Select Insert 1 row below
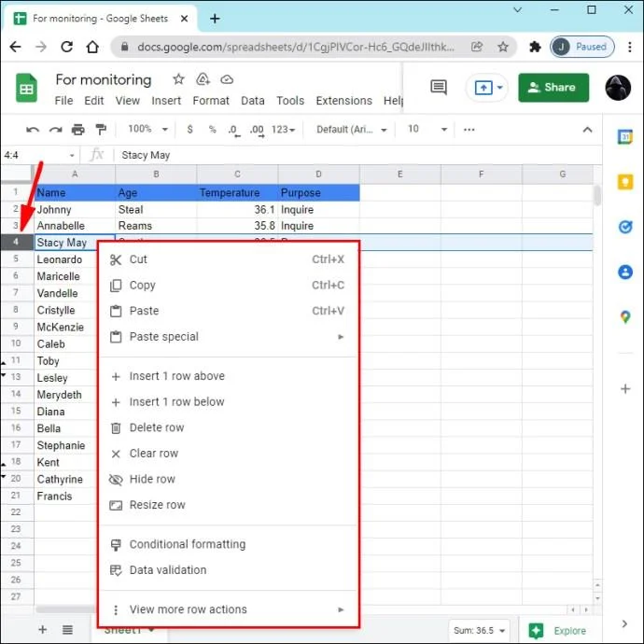The image size is (644, 644). 228,402
